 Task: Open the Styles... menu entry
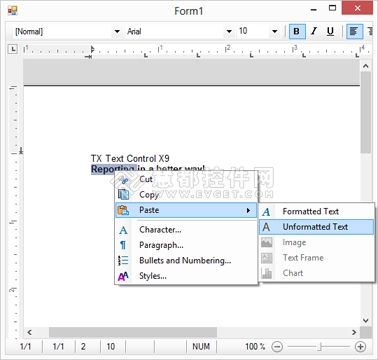(x=186, y=276)
